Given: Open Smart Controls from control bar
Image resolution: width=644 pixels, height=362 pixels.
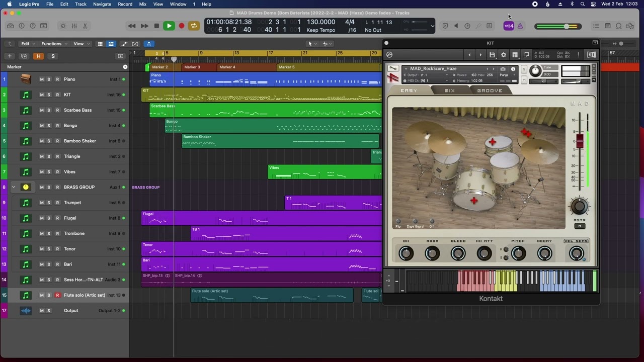Looking at the screenshot, I should click(x=63, y=26).
